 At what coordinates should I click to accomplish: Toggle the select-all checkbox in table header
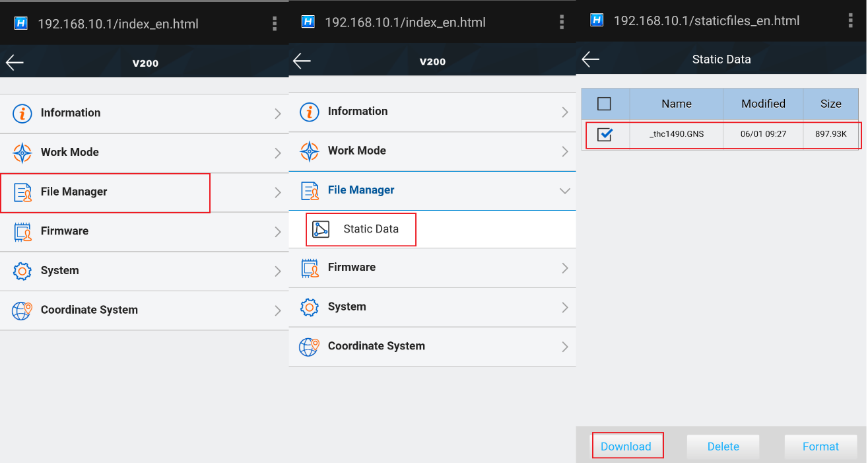[x=604, y=104]
